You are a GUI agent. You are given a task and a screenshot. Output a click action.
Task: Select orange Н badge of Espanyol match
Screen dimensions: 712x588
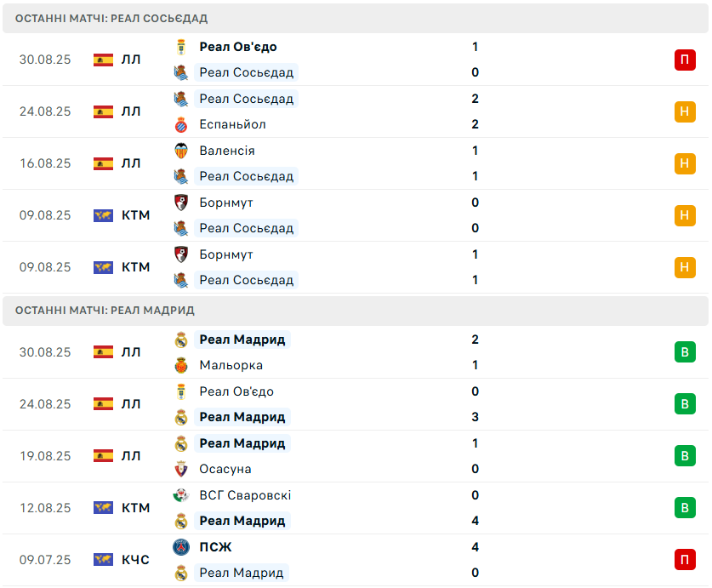point(685,111)
